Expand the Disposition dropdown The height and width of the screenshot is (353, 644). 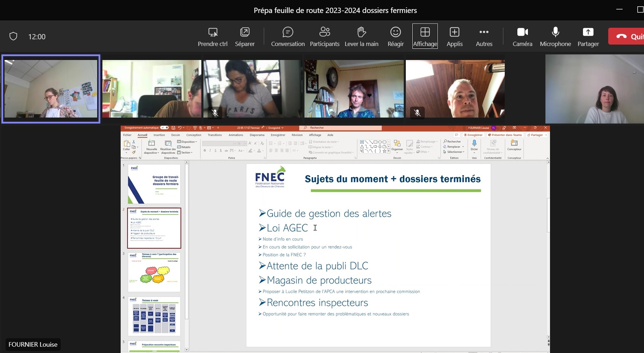[187, 142]
